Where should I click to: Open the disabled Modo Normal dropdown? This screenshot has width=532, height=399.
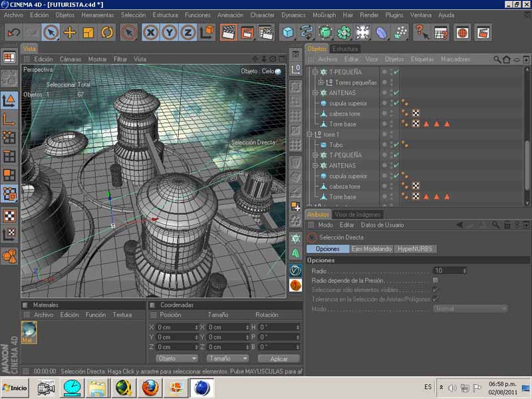(470, 309)
